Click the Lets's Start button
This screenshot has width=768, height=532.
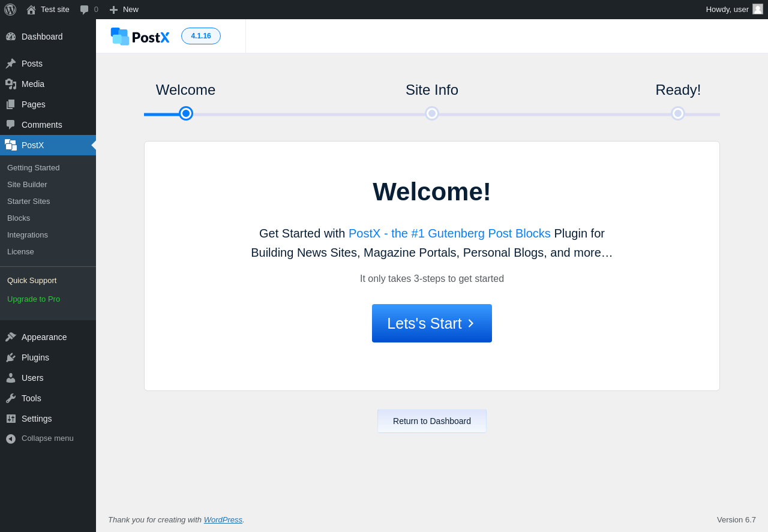click(432, 323)
